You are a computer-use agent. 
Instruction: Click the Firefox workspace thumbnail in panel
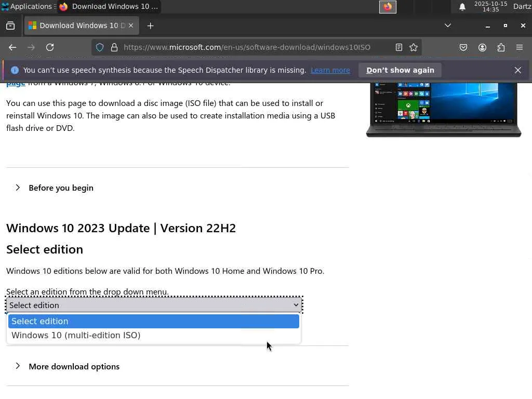coord(388,7)
